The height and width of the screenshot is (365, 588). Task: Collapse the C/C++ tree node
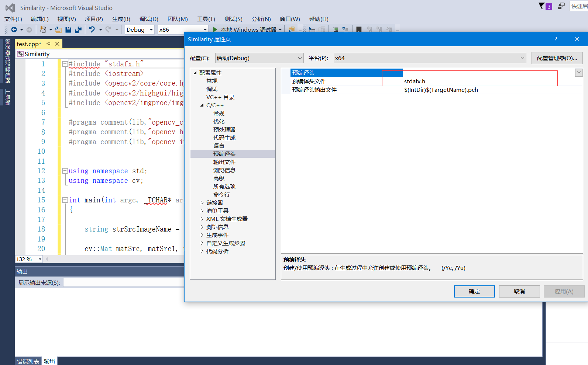click(202, 105)
